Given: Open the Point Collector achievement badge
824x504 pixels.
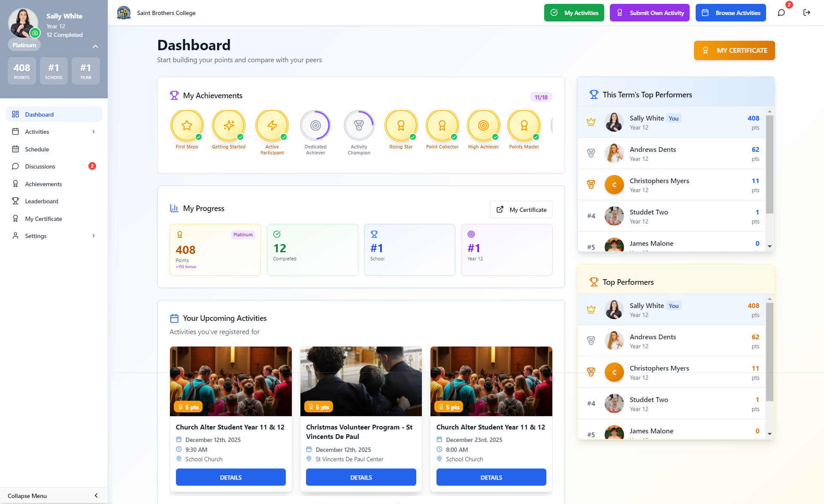Looking at the screenshot, I should click(x=442, y=130).
